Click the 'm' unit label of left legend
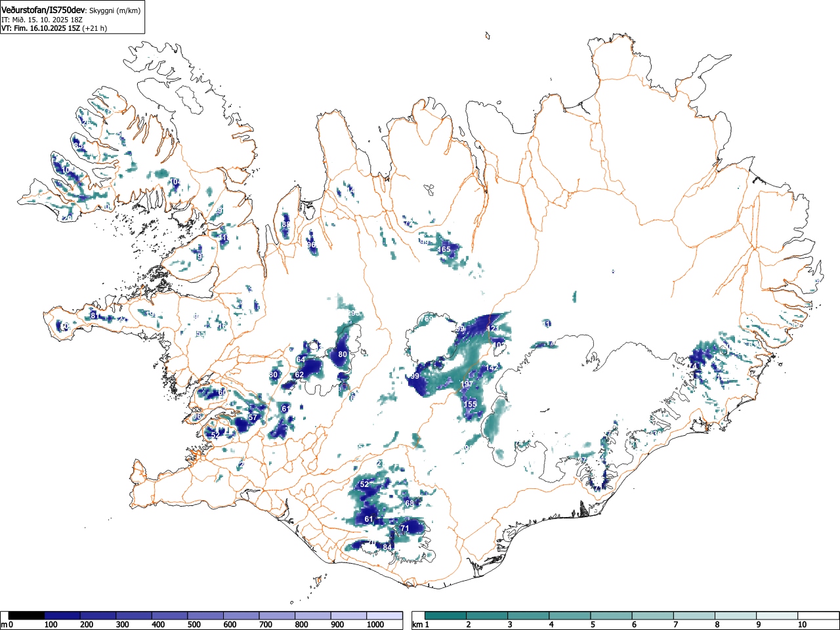 click(4, 625)
